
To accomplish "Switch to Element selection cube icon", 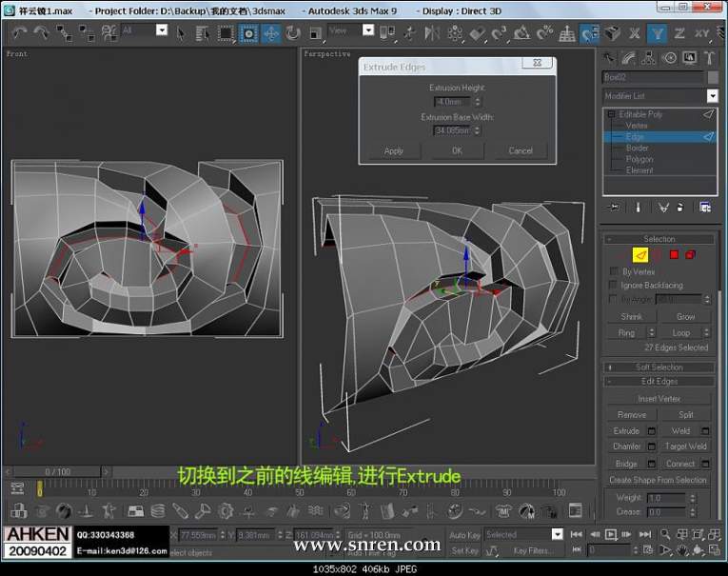I will (690, 254).
